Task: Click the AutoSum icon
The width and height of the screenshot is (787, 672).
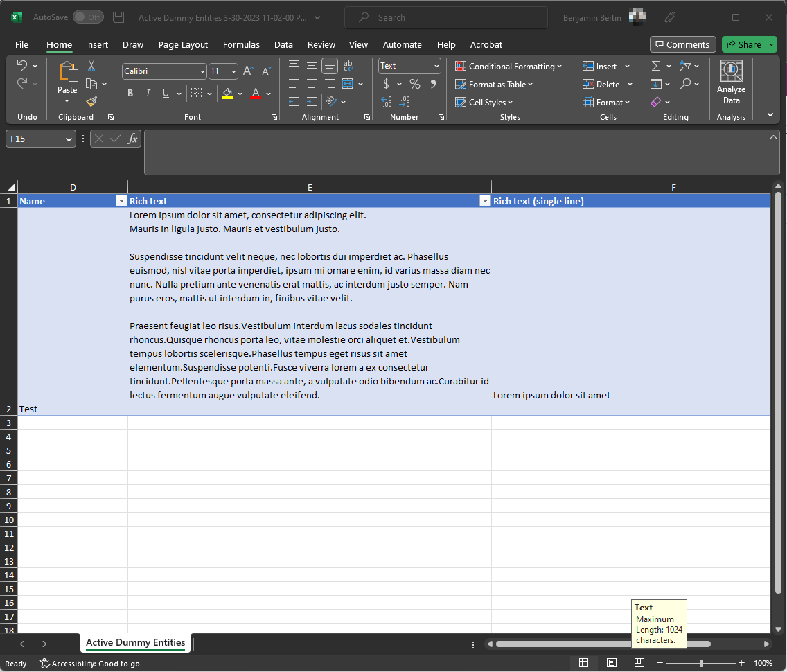Action: [x=655, y=66]
